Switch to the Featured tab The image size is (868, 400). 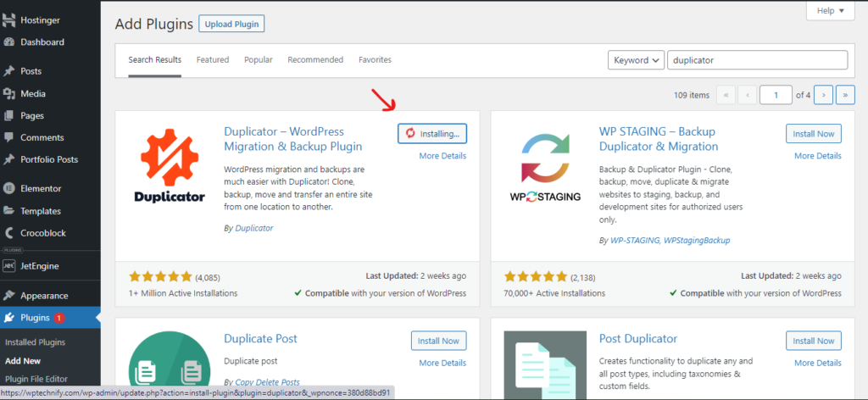pyautogui.click(x=213, y=60)
